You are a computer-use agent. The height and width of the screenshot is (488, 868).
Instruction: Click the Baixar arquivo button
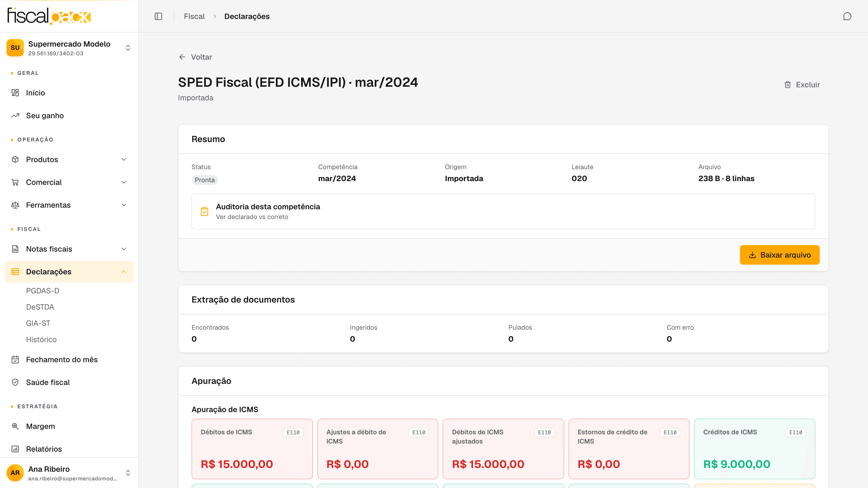tap(779, 255)
